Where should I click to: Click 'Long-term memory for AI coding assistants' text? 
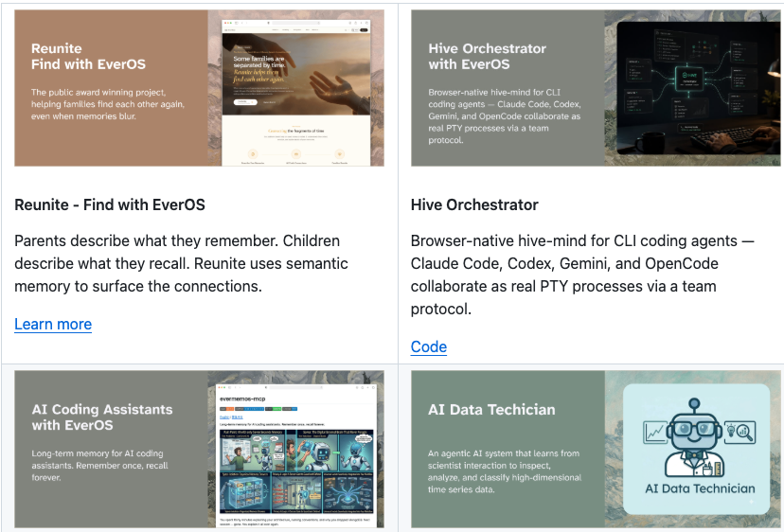pyautogui.click(x=99, y=465)
